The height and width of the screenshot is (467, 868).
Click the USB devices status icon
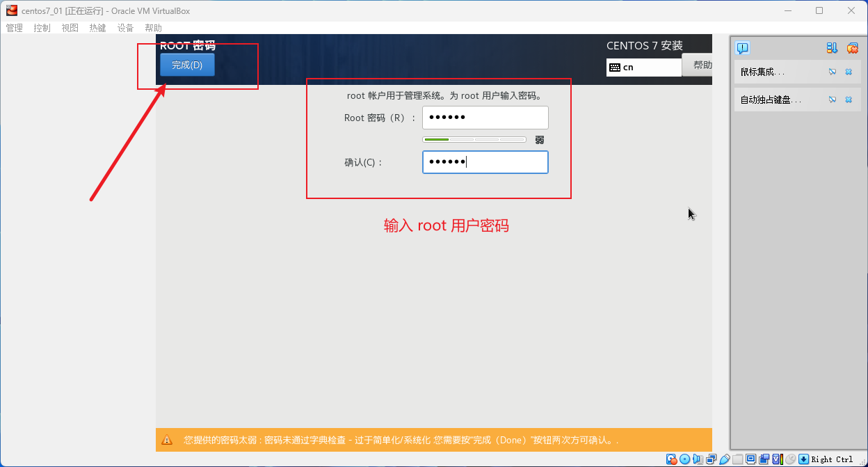(x=725, y=459)
